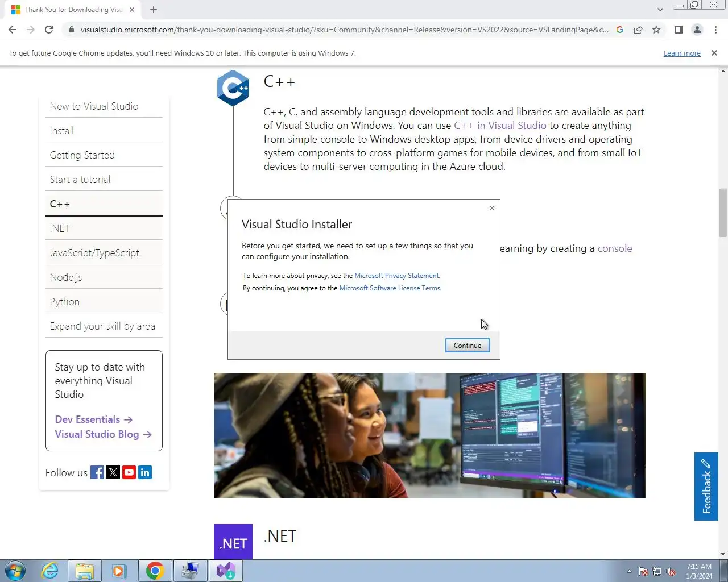Click the page vertical scrollbar thumb
The height and width of the screenshot is (582, 728).
(x=723, y=213)
